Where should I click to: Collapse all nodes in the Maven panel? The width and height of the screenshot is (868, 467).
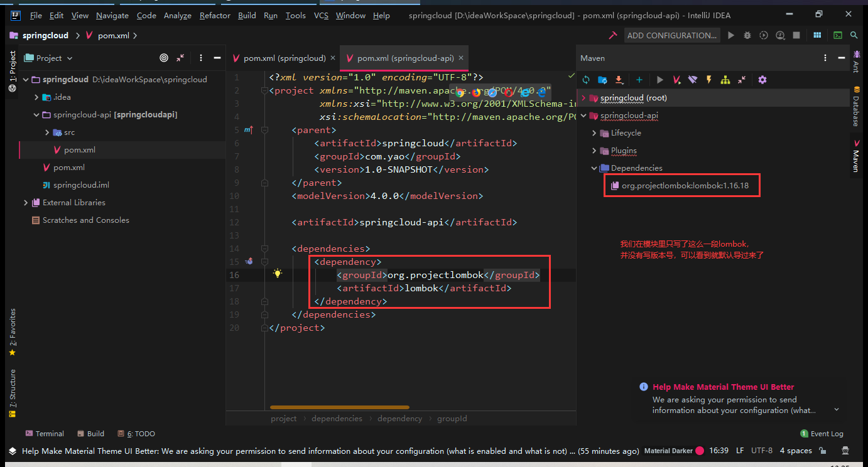(742, 80)
